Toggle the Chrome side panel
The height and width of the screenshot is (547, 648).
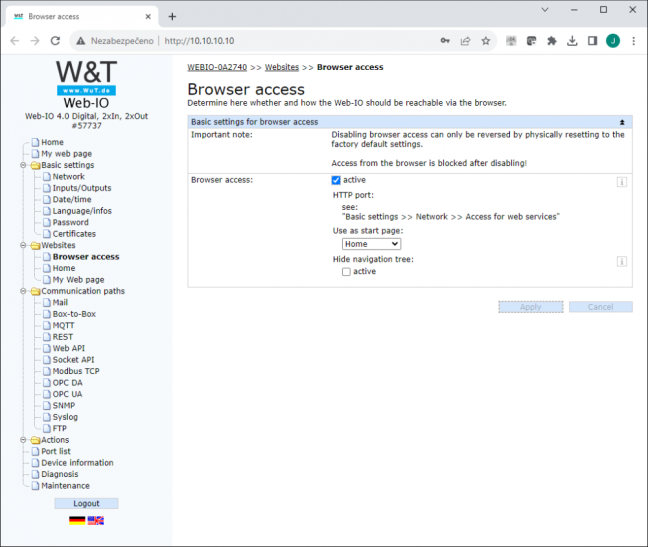[x=592, y=40]
